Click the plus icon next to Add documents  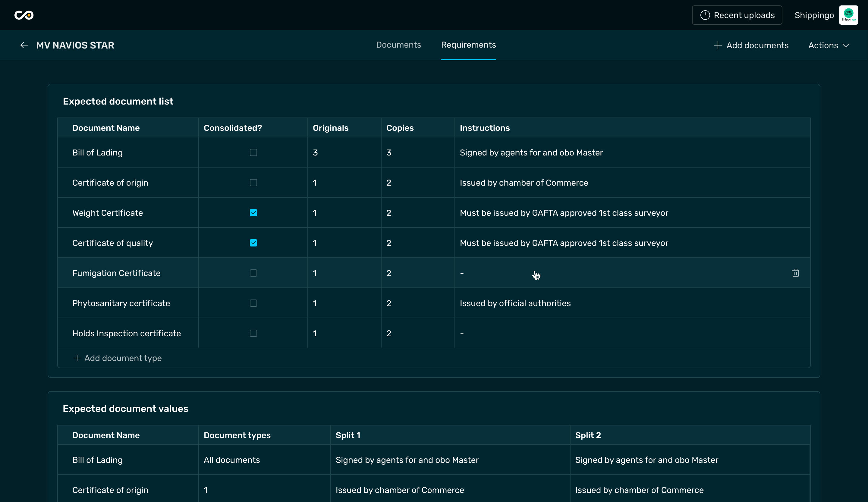coord(718,45)
